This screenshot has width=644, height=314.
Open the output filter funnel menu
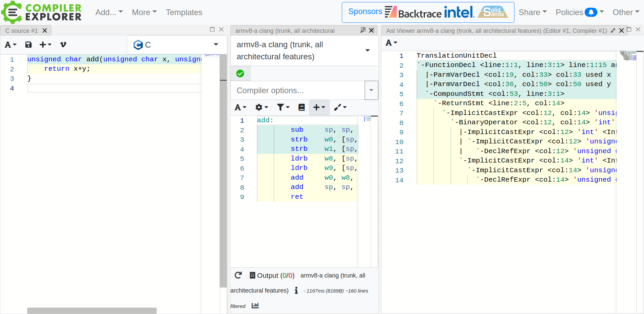283,107
